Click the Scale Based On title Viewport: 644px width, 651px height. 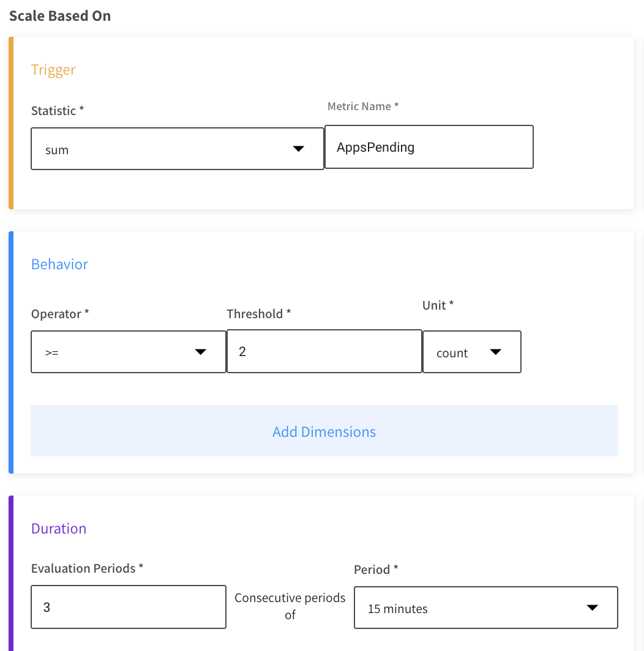point(60,16)
